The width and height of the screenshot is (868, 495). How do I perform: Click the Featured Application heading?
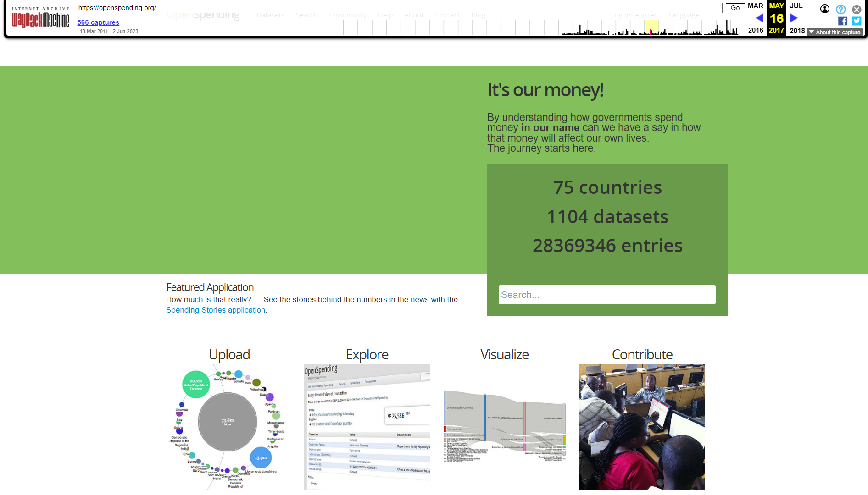(x=210, y=287)
